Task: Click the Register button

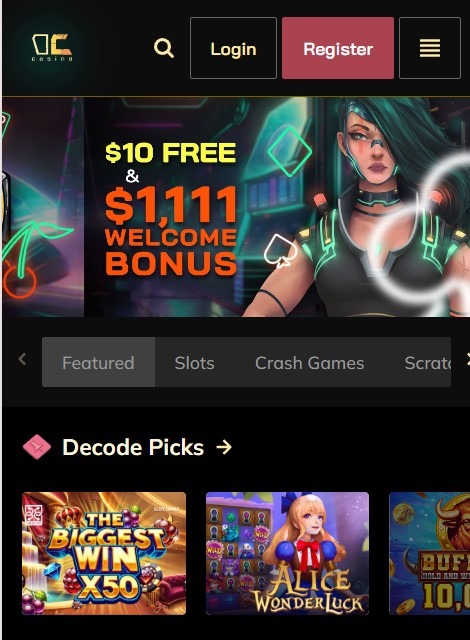Action: pyautogui.click(x=338, y=48)
